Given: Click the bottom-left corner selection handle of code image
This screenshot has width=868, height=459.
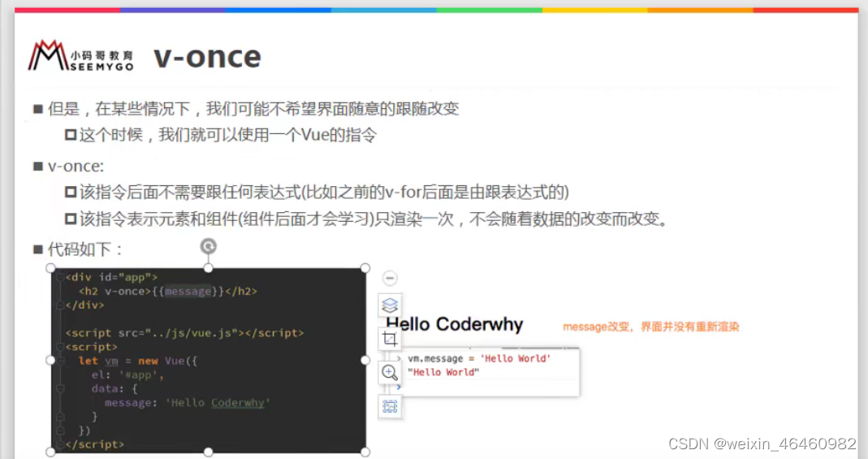Looking at the screenshot, I should coord(50,453).
